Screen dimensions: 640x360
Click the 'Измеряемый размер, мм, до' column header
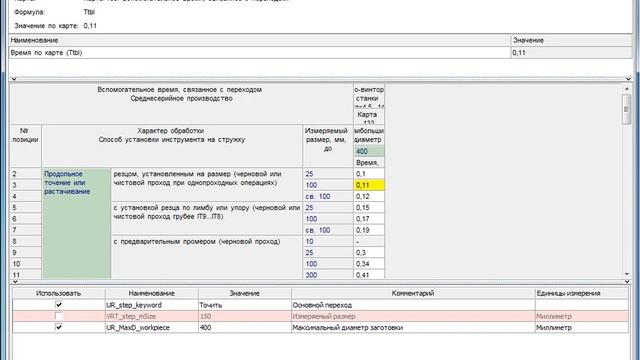pyautogui.click(x=328, y=146)
